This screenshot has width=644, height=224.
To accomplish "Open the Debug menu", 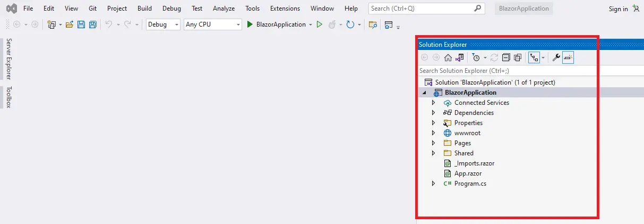I will click(x=171, y=9).
